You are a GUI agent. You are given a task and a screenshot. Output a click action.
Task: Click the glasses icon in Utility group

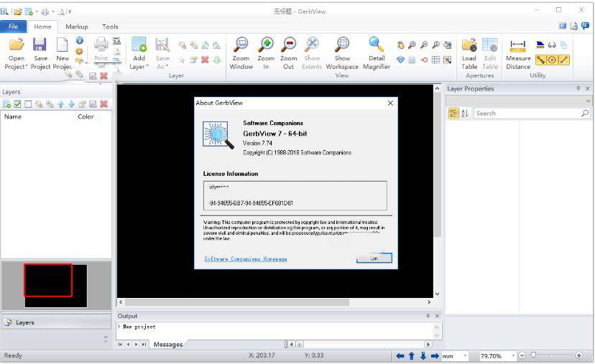click(x=552, y=45)
